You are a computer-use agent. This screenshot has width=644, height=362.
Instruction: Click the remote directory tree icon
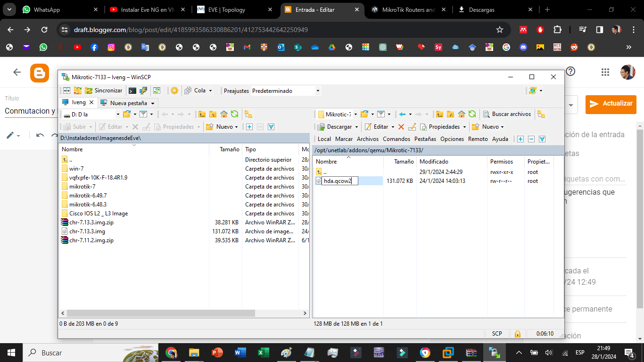click(541, 114)
